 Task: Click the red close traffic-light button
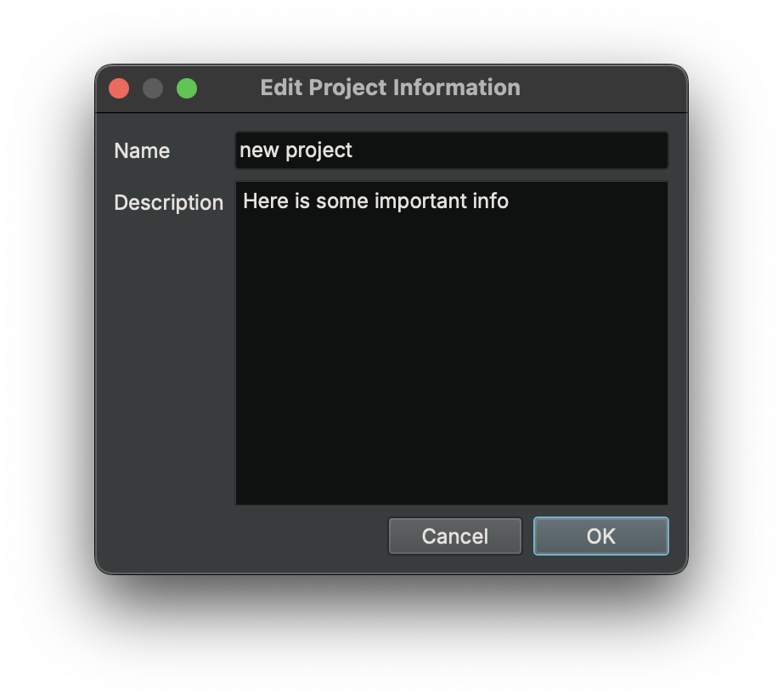(x=119, y=87)
